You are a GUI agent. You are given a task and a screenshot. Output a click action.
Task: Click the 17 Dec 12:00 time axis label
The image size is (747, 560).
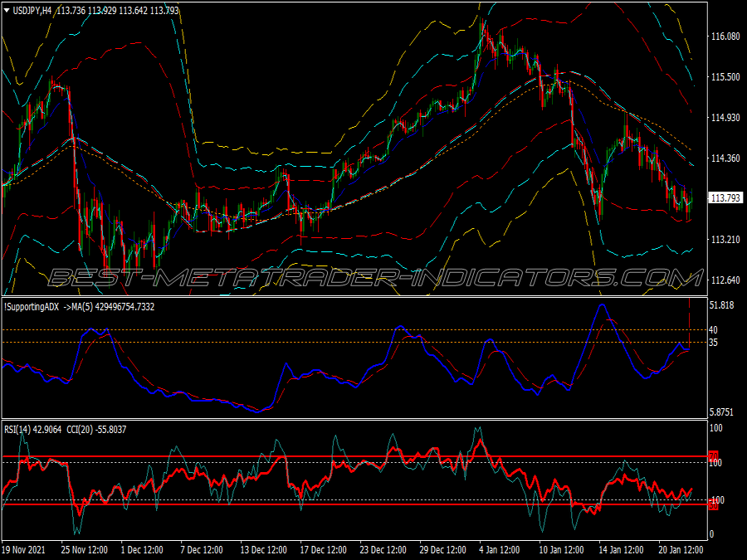point(324,549)
